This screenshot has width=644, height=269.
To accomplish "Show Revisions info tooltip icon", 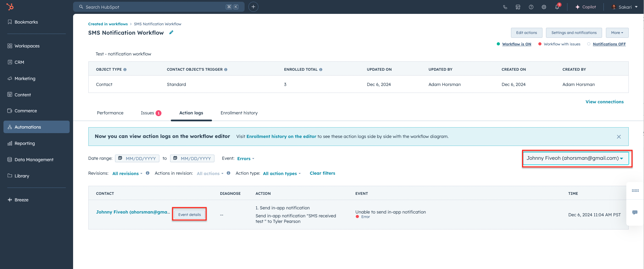I will (148, 173).
